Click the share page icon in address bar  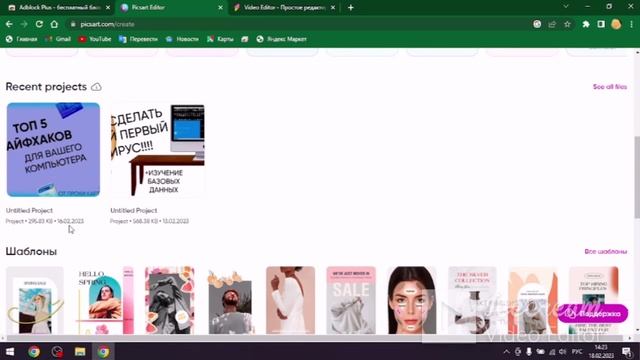point(552,24)
